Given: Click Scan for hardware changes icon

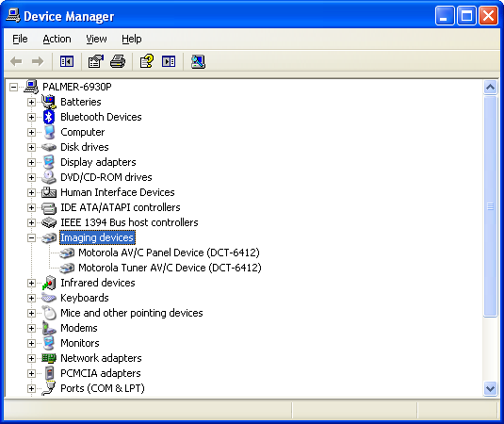Looking at the screenshot, I should coord(198,61).
